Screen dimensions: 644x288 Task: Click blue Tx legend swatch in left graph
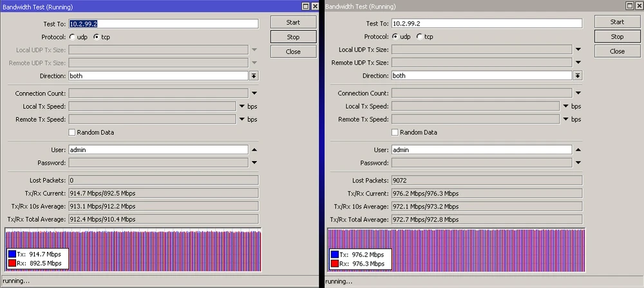pos(12,254)
